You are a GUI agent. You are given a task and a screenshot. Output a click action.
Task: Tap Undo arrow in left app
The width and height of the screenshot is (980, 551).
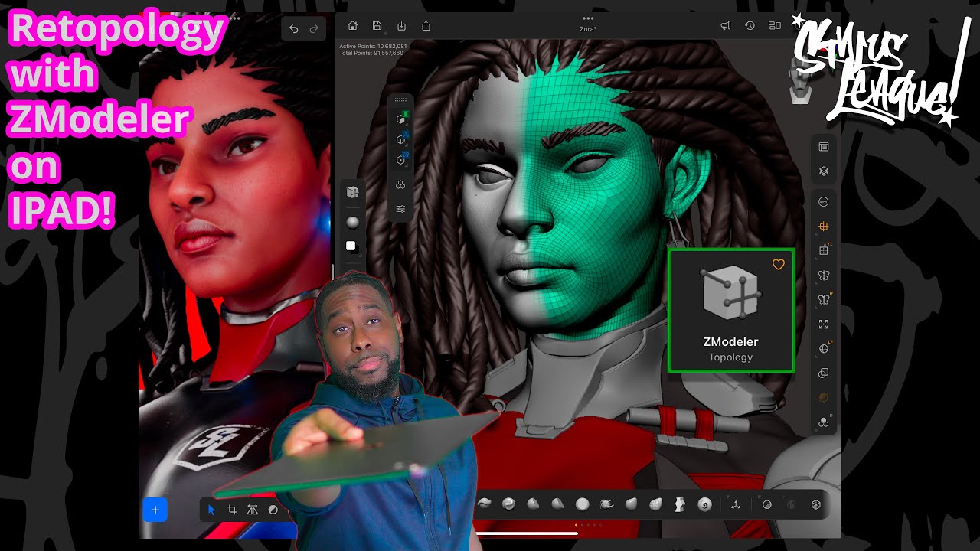[x=293, y=29]
